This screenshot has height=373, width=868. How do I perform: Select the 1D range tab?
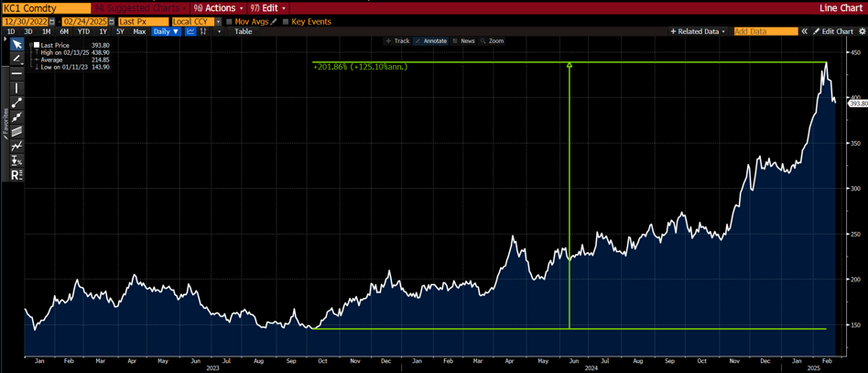coord(10,31)
